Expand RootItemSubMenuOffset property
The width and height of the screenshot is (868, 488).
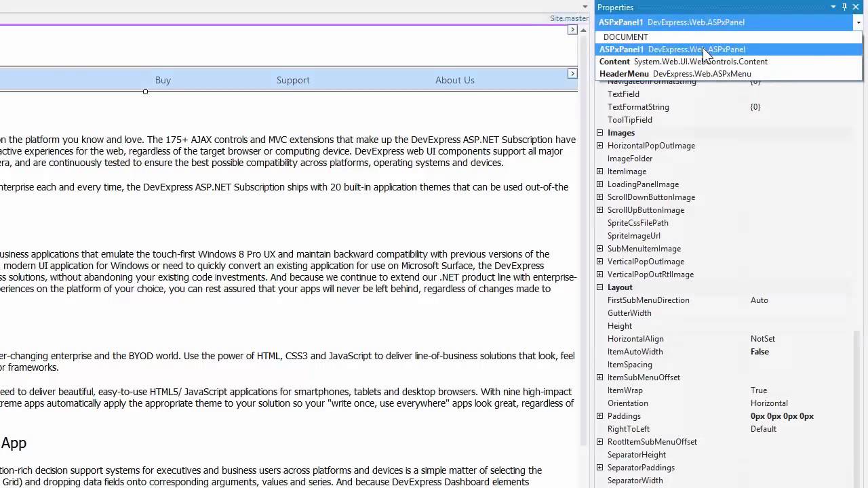[x=599, y=442]
